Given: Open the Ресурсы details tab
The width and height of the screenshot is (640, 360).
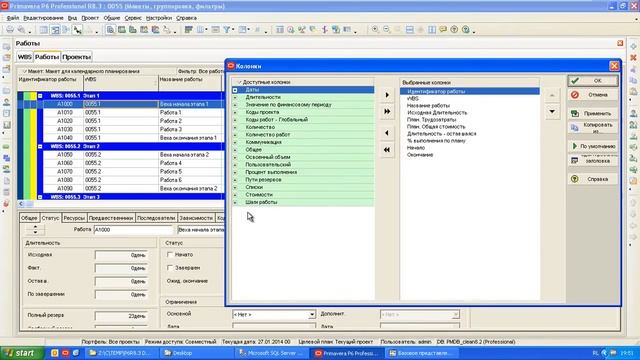Looking at the screenshot, I should tap(74, 218).
